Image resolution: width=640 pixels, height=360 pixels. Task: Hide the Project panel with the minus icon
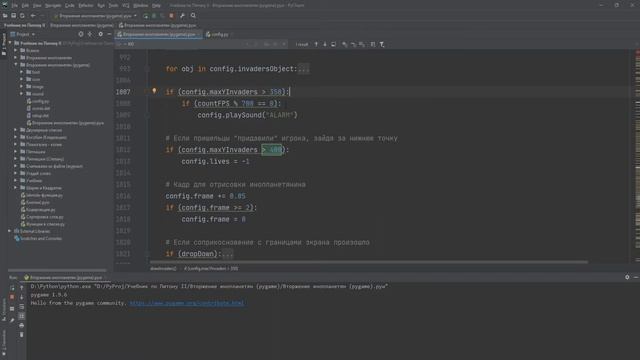click(109, 34)
